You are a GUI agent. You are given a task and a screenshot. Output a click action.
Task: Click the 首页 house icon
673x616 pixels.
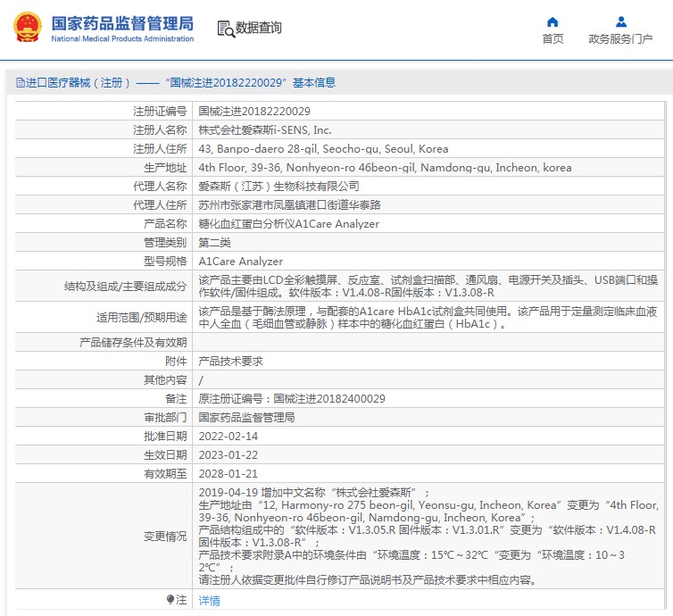[553, 21]
